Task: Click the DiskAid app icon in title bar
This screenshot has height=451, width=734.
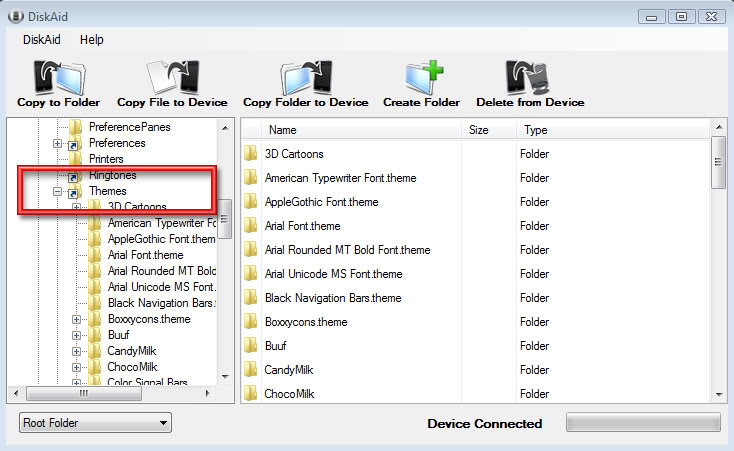Action: click(15, 17)
